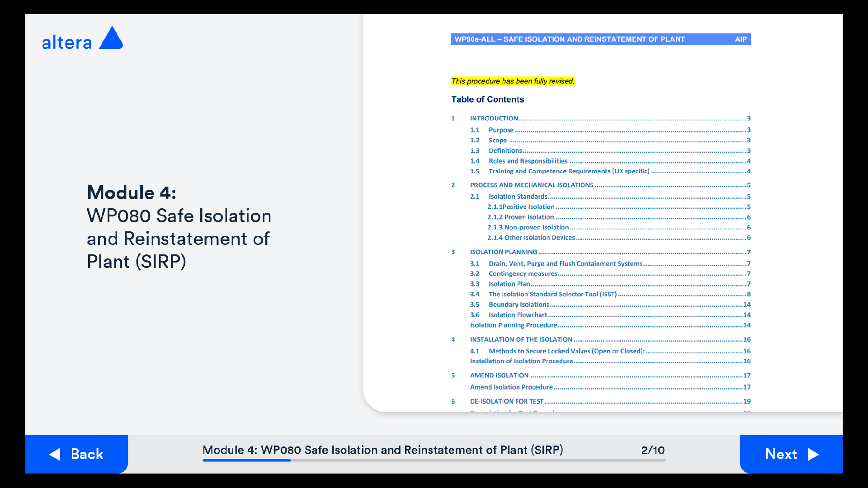
Task: Click the Back arrow icon
Action: [55, 454]
